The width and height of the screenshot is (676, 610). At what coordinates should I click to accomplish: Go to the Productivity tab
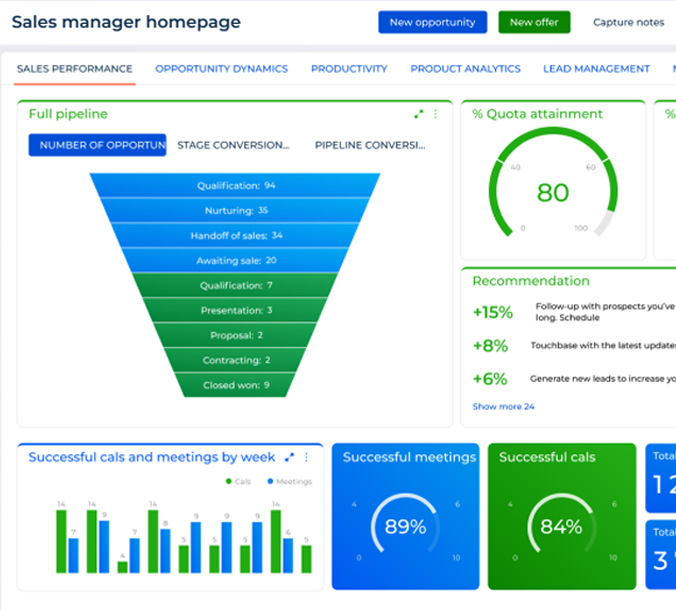pyautogui.click(x=349, y=69)
